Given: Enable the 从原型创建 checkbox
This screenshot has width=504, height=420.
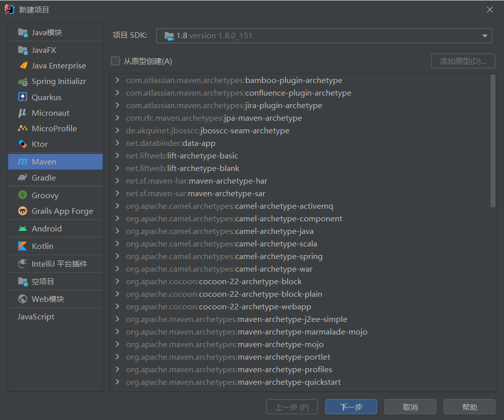Looking at the screenshot, I should pos(116,61).
